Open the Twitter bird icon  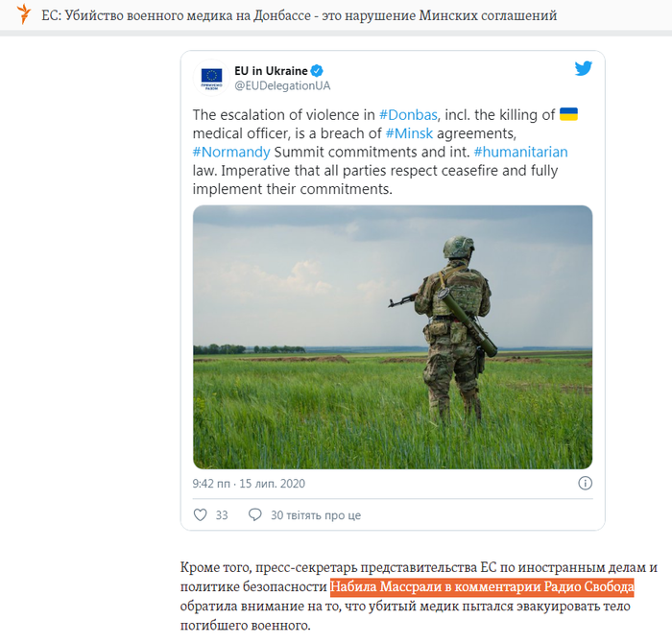tap(584, 68)
